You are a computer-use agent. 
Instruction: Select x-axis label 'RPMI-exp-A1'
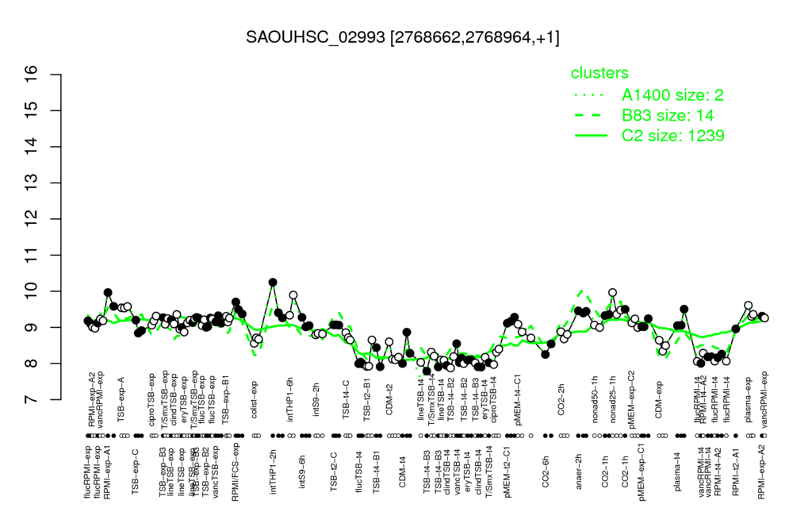point(107,472)
